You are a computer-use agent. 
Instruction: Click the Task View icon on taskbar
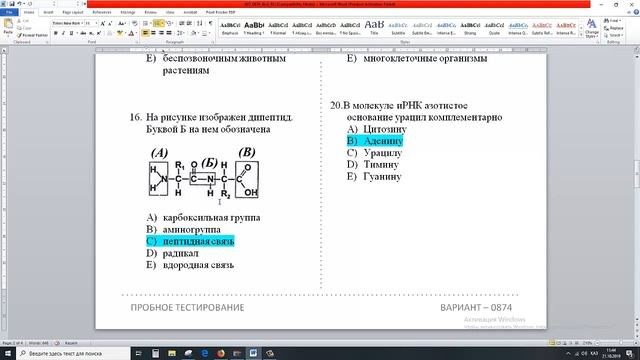[x=138, y=353]
